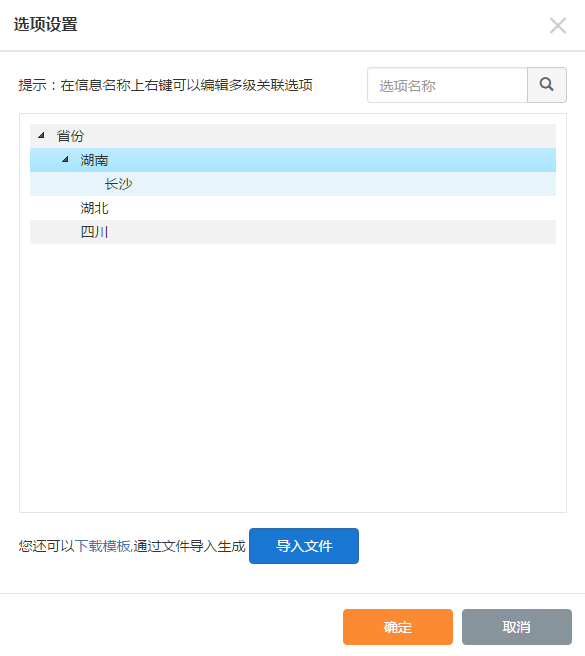This screenshot has height=656, width=585.
Task: Select the 省份 root row
Action: click(x=293, y=136)
